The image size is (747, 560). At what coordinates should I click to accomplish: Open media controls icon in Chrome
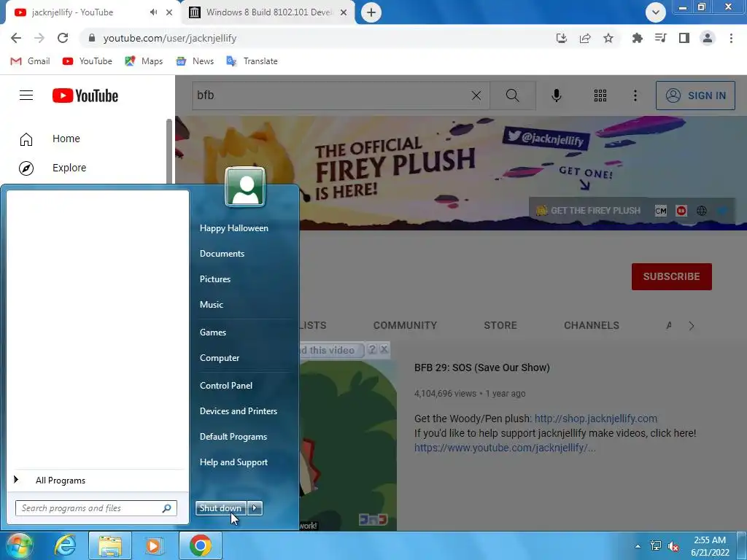(661, 38)
